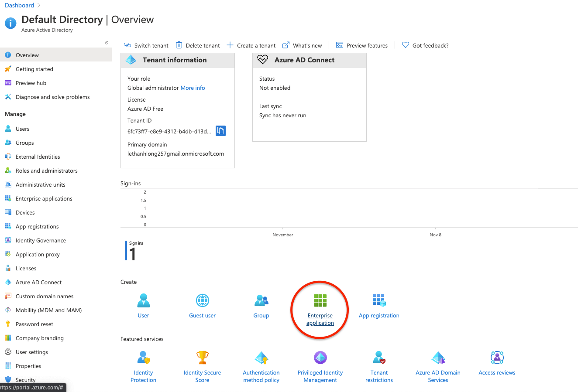This screenshot has width=578, height=392.
Task: Open What's new in the toolbar
Action: 302,45
